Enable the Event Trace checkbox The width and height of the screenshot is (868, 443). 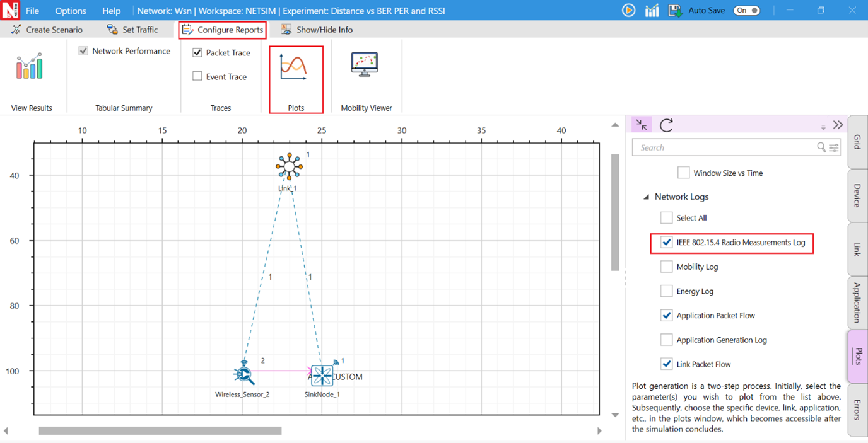(197, 76)
